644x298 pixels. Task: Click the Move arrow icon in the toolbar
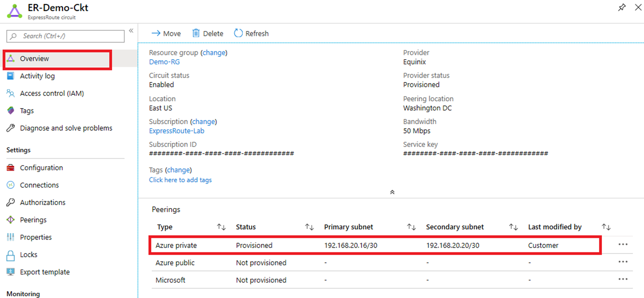pos(156,33)
